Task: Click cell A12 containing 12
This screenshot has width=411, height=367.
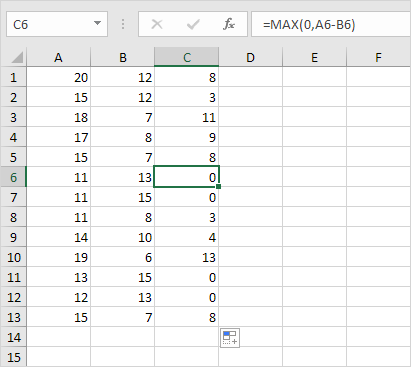Action: (58, 297)
